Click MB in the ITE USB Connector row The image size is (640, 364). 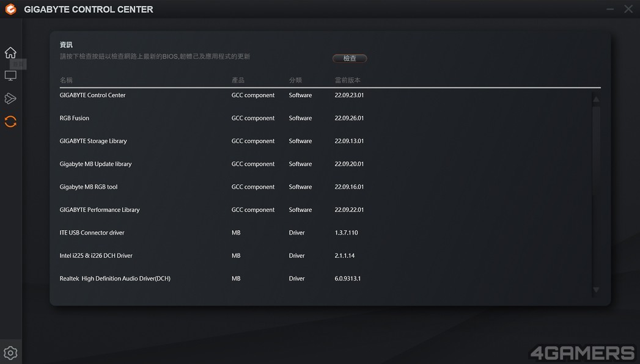click(236, 233)
